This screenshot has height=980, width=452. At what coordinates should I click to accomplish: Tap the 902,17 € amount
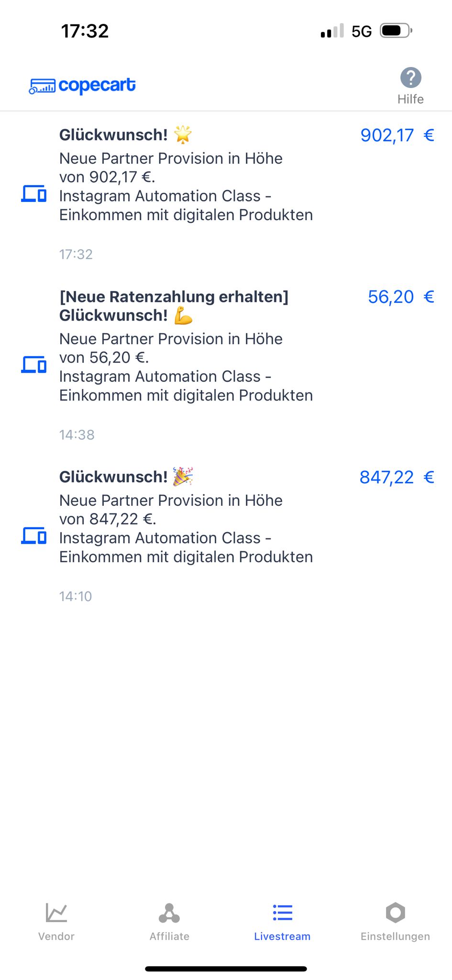click(397, 135)
